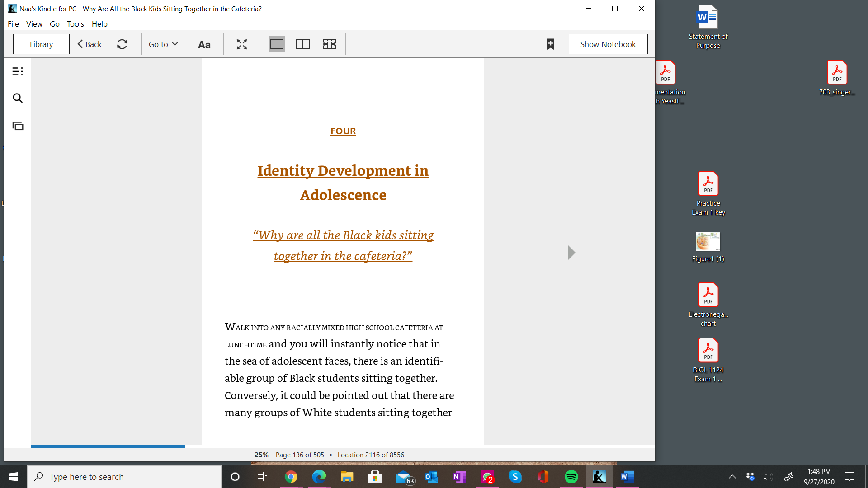This screenshot has width=868, height=488.
Task: Open Microsoft Store from taskbar
Action: 375,477
